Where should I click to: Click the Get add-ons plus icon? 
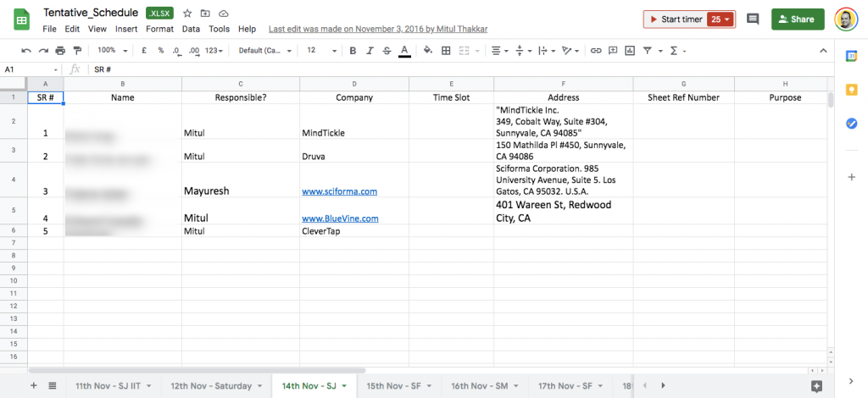pos(851,177)
